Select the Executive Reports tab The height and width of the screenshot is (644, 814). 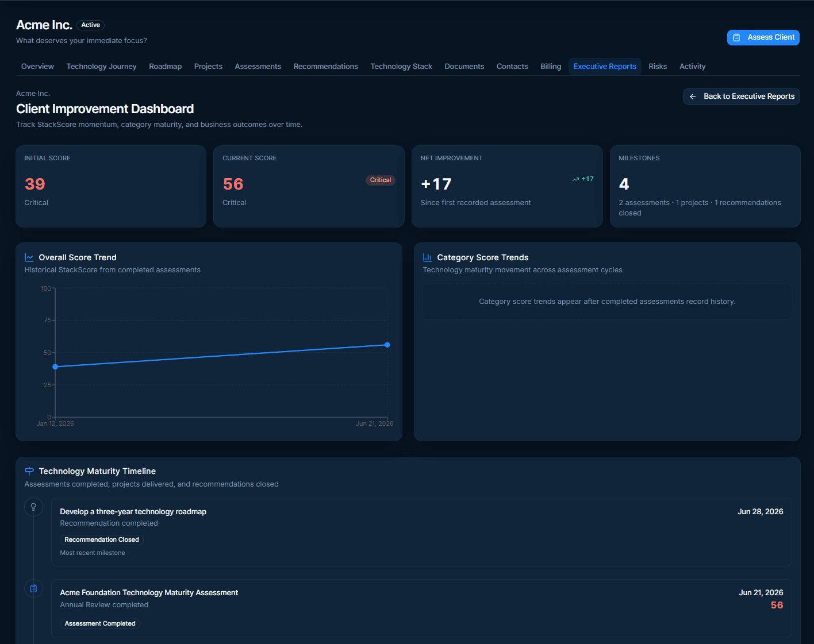tap(605, 67)
